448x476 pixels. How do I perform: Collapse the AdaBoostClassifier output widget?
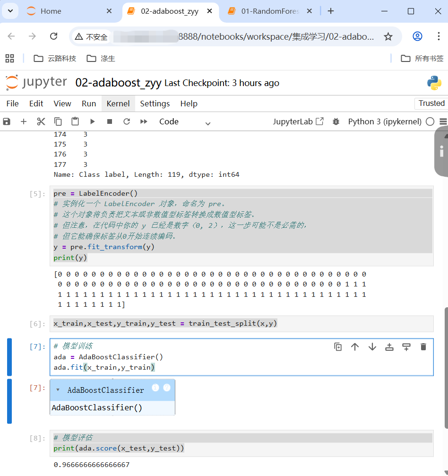pos(58,390)
